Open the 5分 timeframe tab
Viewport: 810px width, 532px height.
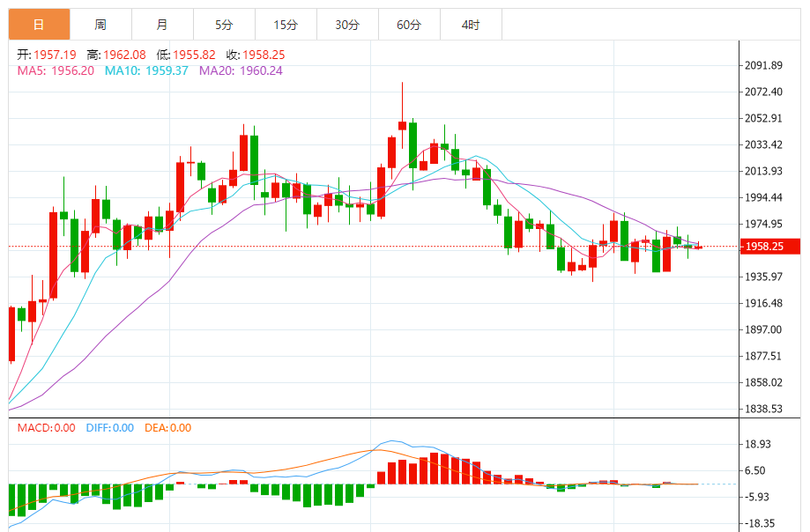pyautogui.click(x=224, y=25)
